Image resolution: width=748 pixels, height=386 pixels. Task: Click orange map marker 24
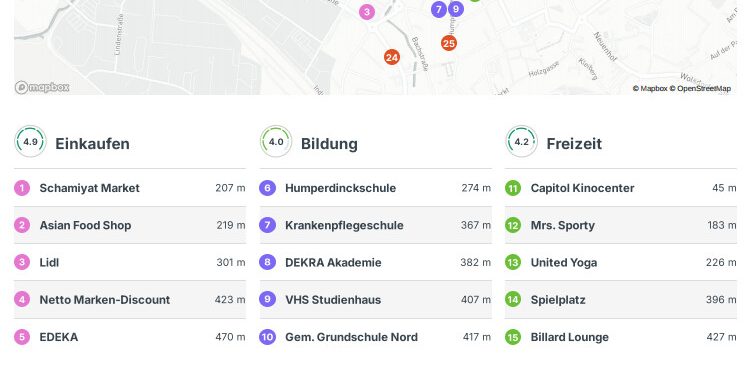392,57
